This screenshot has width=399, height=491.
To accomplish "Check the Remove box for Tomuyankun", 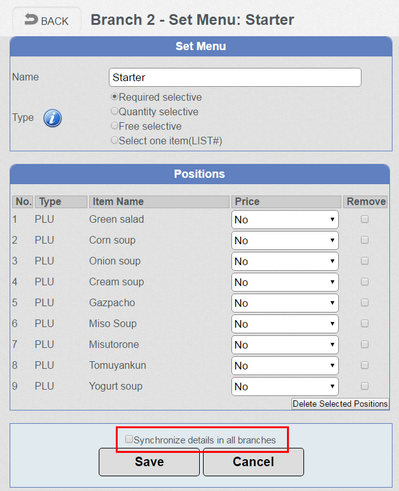I will point(365,365).
